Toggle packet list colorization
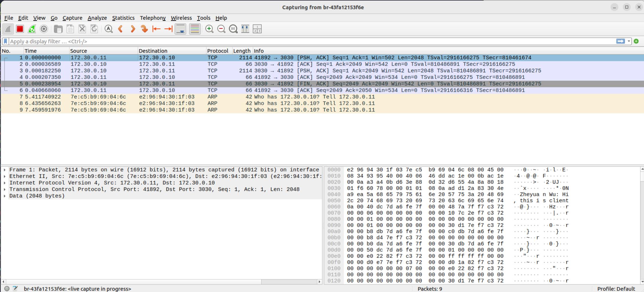The height and width of the screenshot is (292, 644). (x=195, y=29)
